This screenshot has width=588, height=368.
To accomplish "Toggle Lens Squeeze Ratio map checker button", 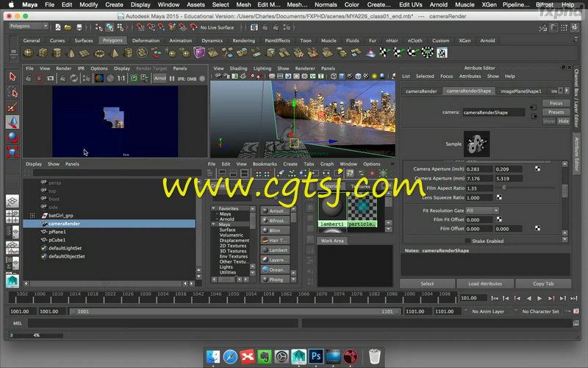I will point(499,197).
